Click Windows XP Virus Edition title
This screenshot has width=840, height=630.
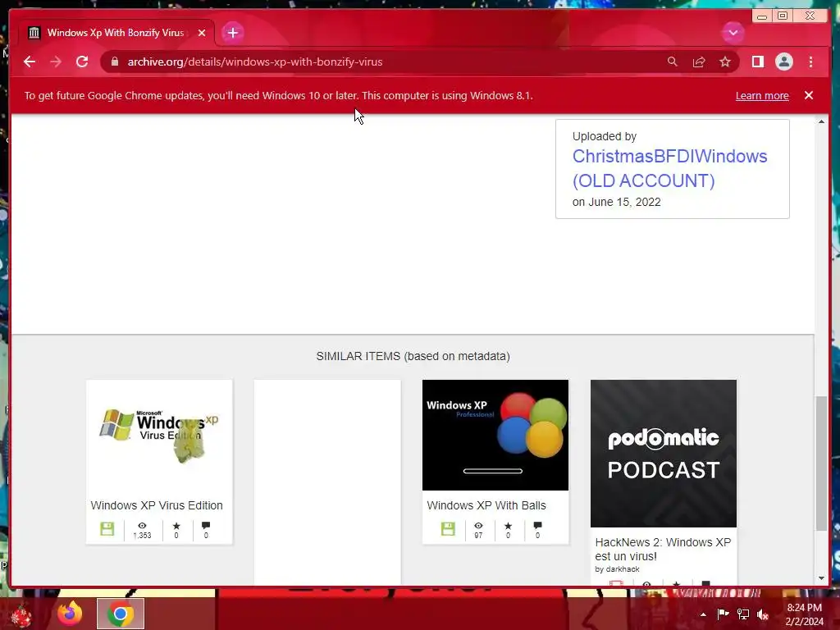coord(157,505)
